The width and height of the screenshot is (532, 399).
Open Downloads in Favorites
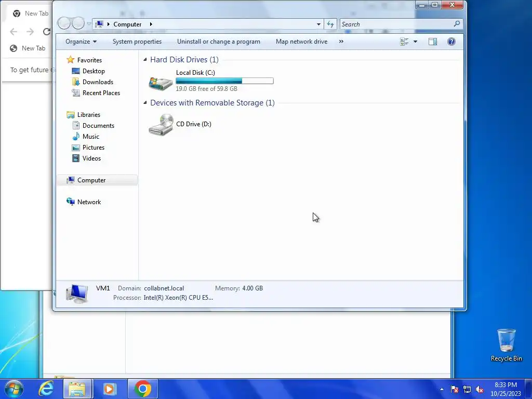[x=98, y=82]
